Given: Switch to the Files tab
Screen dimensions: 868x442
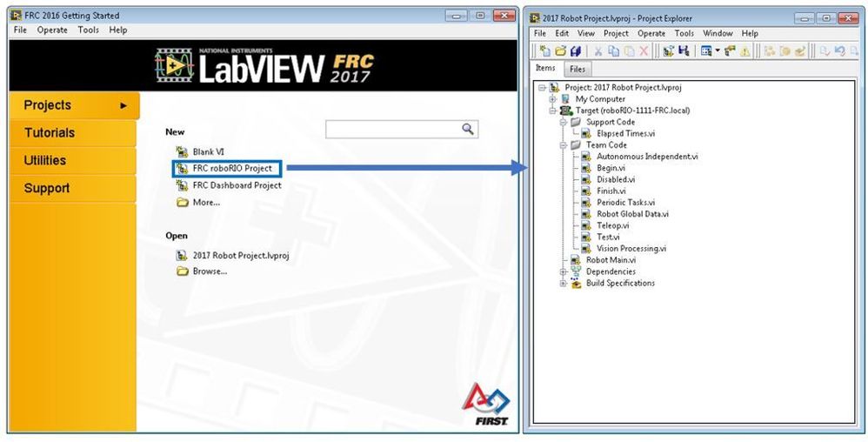Looking at the screenshot, I should (578, 70).
